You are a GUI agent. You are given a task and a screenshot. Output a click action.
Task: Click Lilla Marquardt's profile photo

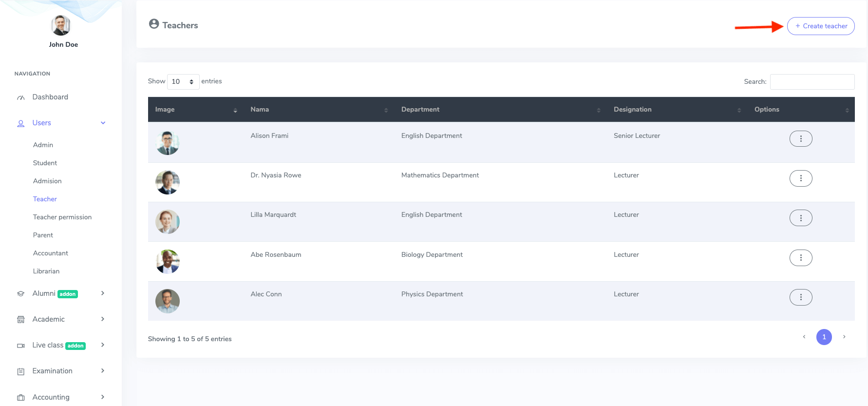pyautogui.click(x=168, y=222)
